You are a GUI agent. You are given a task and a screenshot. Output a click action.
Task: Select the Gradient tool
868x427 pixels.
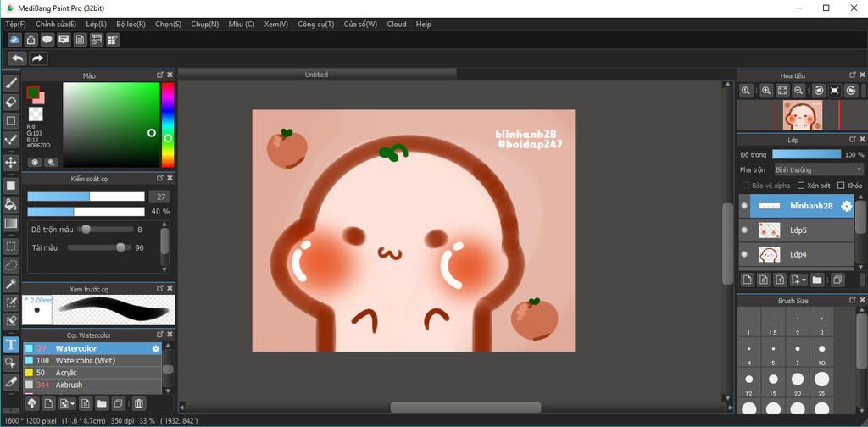point(11,224)
